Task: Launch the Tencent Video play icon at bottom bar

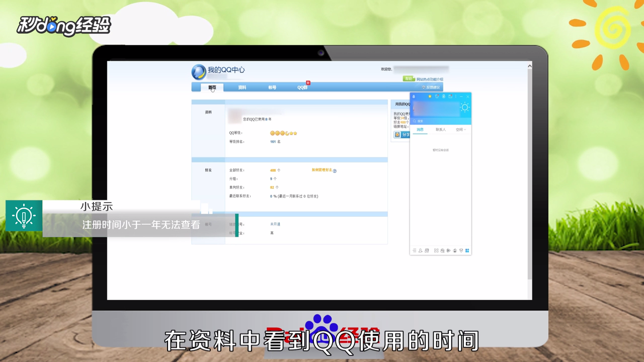Action: [x=448, y=250]
